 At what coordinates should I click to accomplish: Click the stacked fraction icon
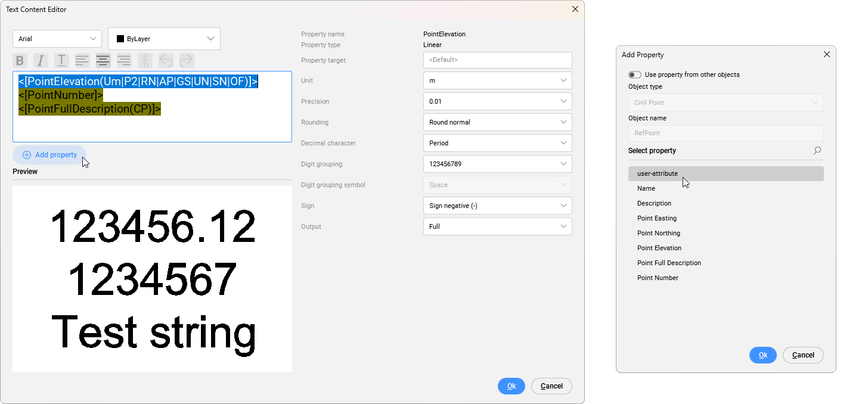click(x=145, y=61)
